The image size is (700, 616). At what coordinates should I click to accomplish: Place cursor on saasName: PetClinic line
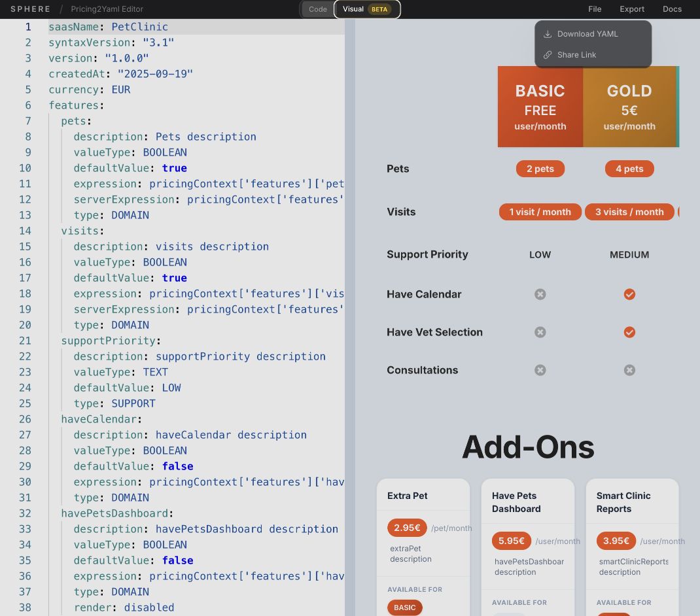pos(108,27)
